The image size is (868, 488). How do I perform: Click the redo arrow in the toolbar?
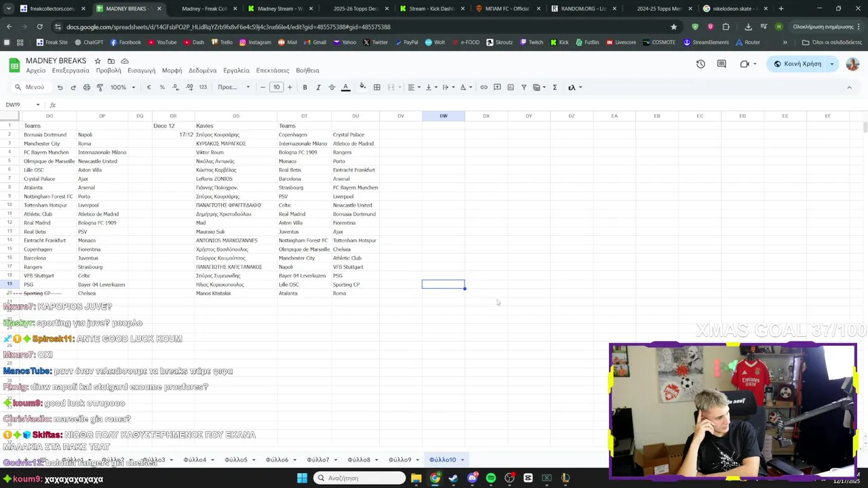pos(73,87)
